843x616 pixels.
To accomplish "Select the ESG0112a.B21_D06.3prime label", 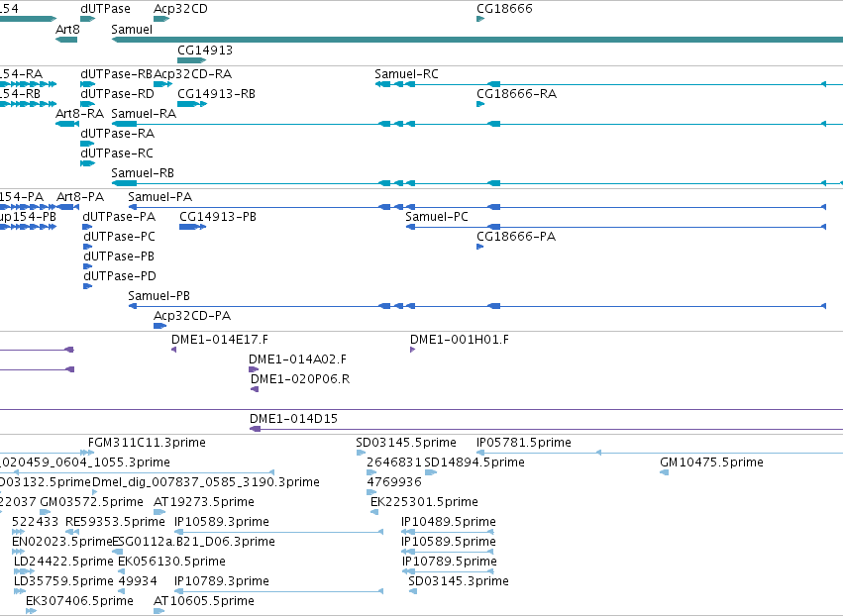I will 193,542.
